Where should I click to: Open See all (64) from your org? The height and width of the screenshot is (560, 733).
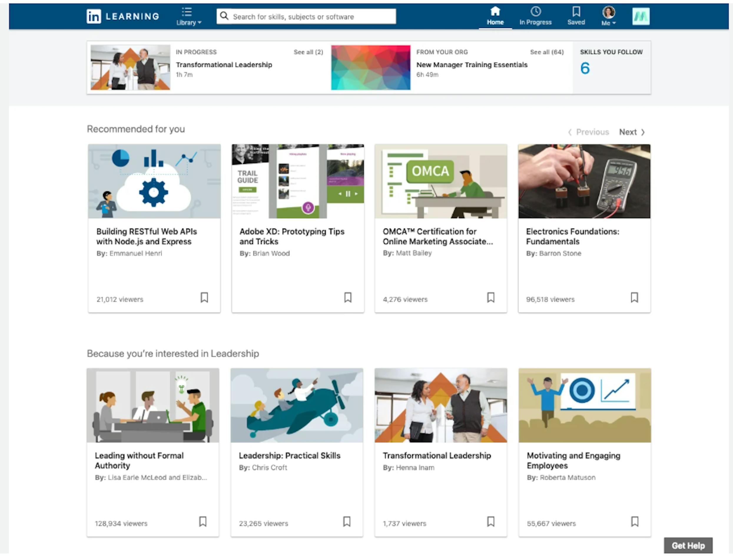547,52
